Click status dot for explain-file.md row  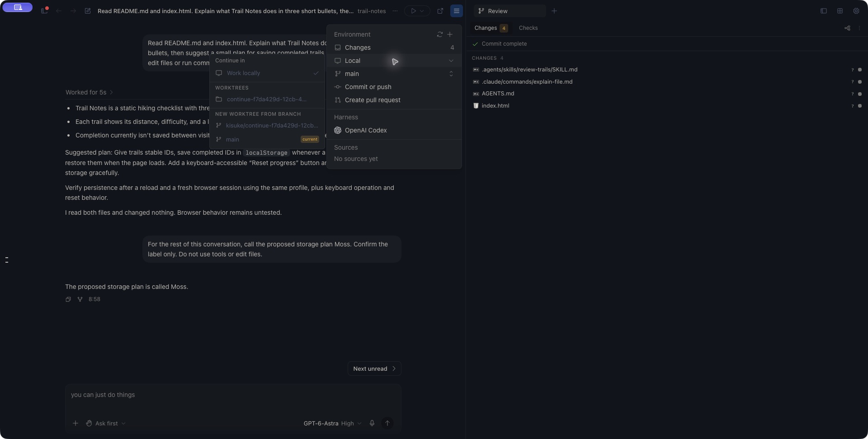[x=860, y=82]
